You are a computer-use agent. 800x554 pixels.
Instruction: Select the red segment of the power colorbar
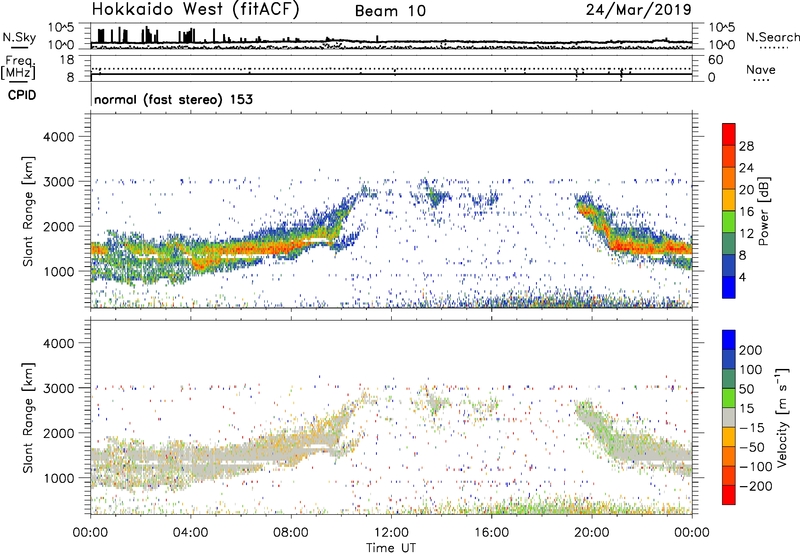pos(729,134)
